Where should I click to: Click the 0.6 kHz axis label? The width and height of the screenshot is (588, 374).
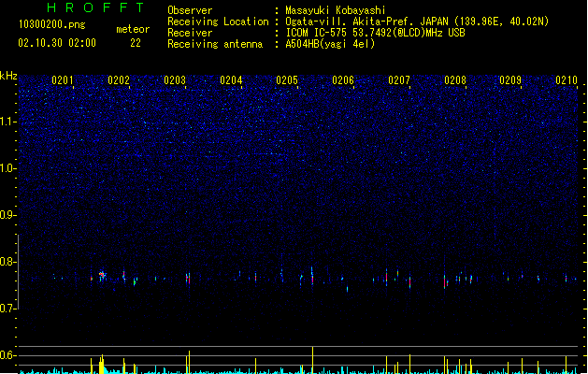click(x=7, y=355)
